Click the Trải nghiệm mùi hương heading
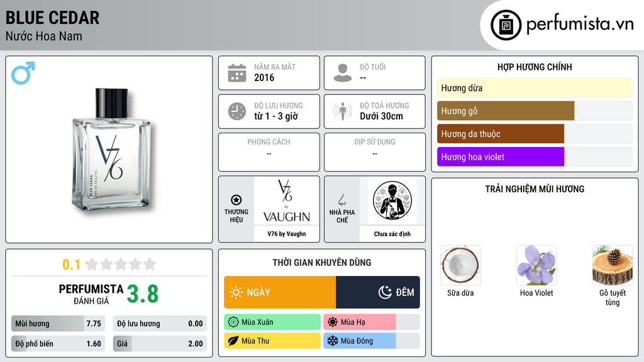Viewport: 644px width, 362px height. [535, 189]
